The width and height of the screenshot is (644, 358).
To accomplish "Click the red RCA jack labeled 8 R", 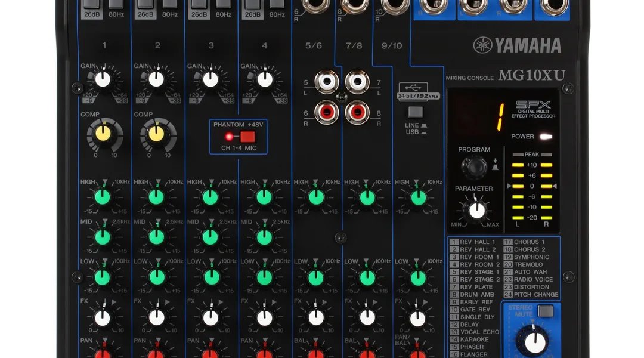I will click(x=357, y=110).
